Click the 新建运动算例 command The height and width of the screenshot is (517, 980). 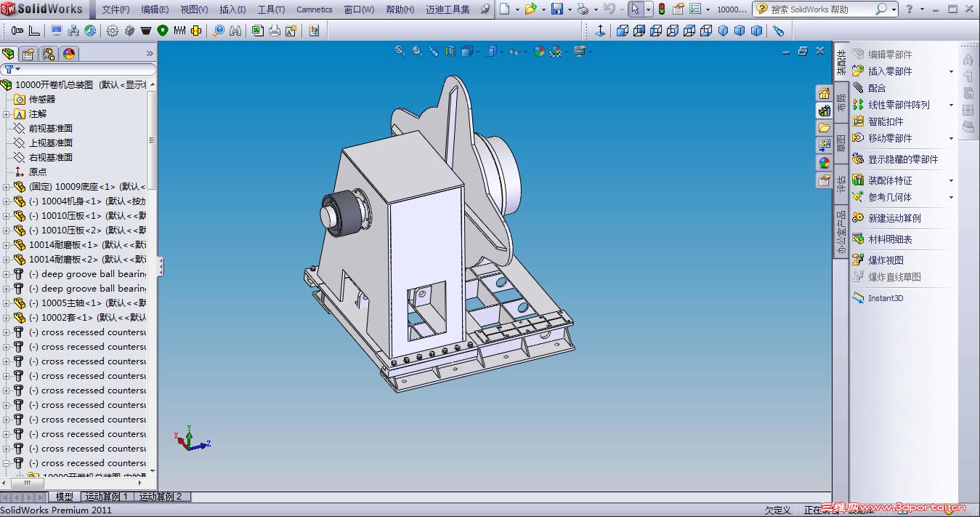pos(886,218)
